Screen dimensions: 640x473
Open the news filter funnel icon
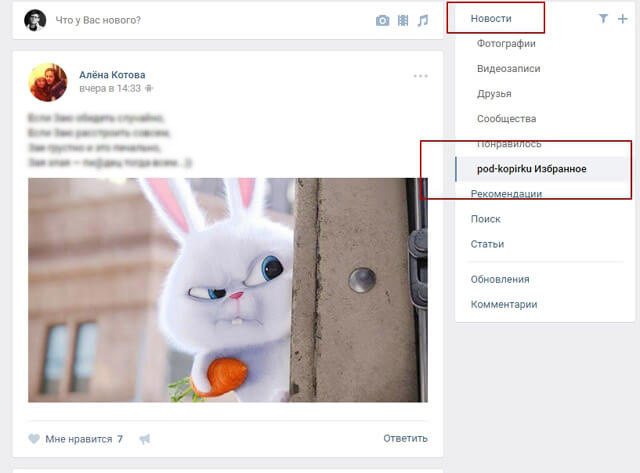pos(603,18)
